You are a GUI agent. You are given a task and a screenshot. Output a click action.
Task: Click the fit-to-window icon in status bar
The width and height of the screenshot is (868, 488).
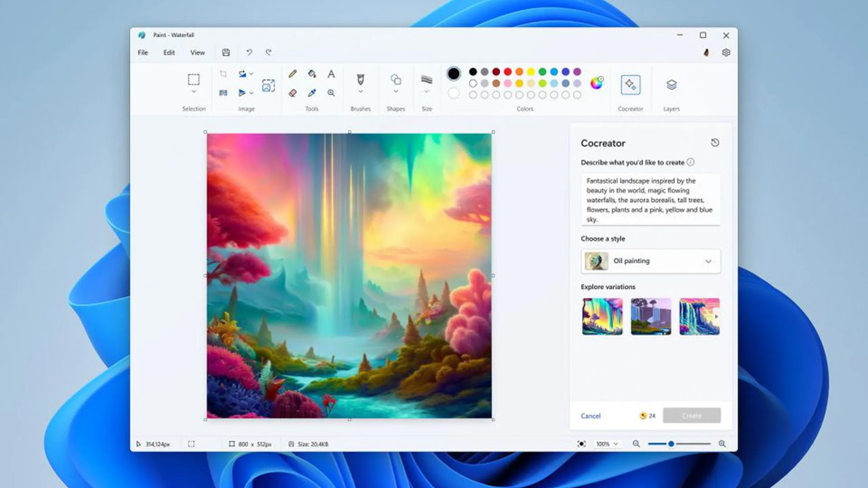[x=581, y=444]
